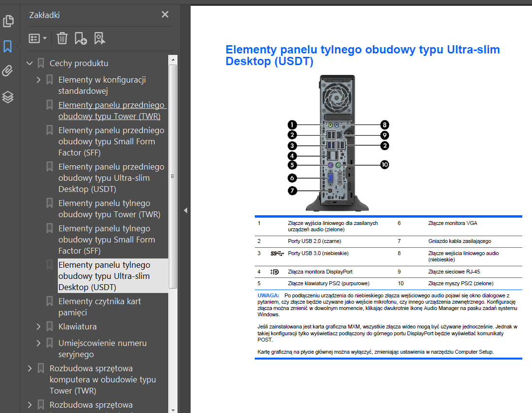The height and width of the screenshot is (413, 532).
Task: Delete the selected bookmark with trash icon
Action: point(62,38)
